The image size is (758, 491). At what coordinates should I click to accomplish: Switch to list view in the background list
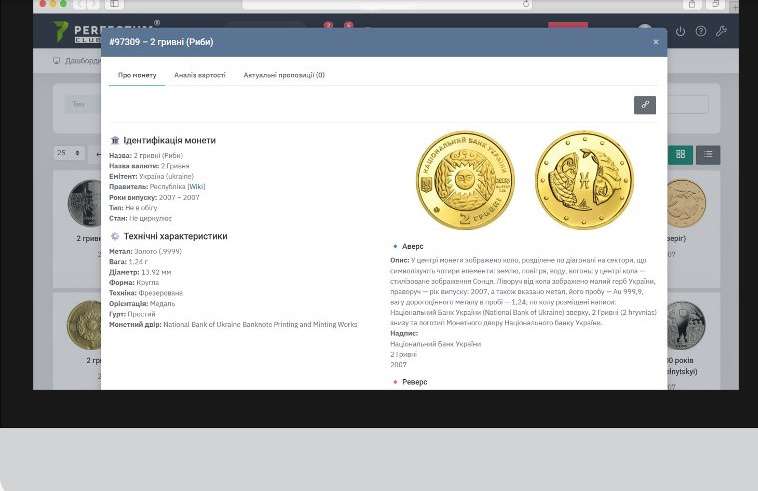[708, 155]
